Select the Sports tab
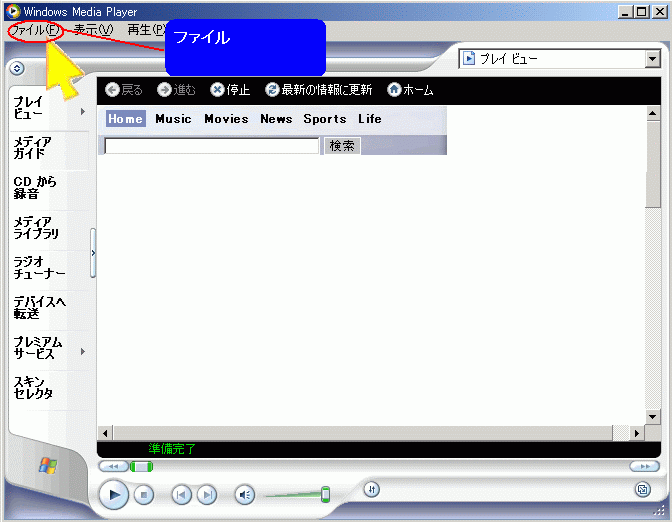The image size is (672, 522). tap(325, 119)
